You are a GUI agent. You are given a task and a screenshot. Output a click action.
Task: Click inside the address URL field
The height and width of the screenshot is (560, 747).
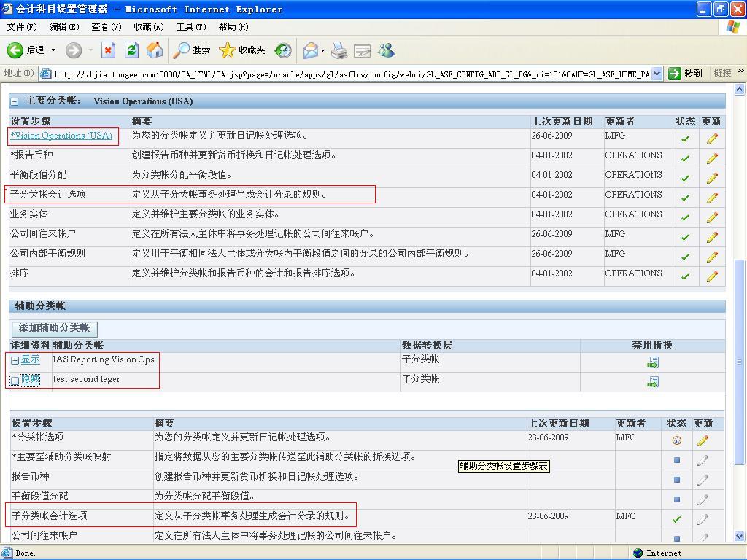(352, 74)
